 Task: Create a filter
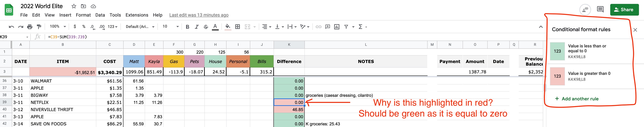pos(346,27)
